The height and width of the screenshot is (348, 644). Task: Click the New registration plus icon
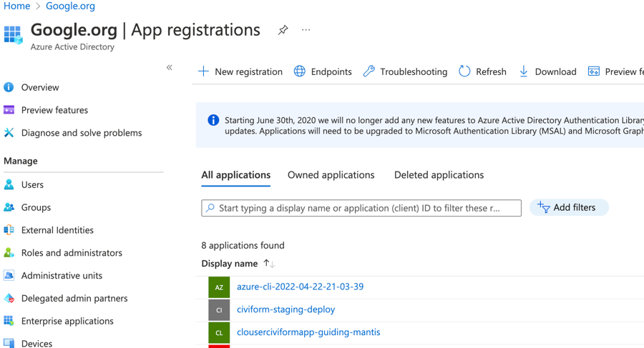click(x=204, y=71)
